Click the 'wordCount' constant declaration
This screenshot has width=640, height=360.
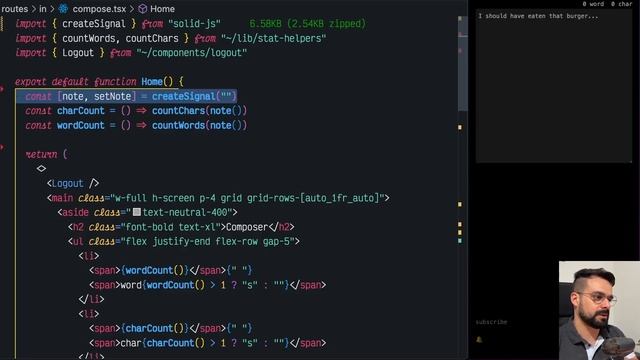(81, 125)
